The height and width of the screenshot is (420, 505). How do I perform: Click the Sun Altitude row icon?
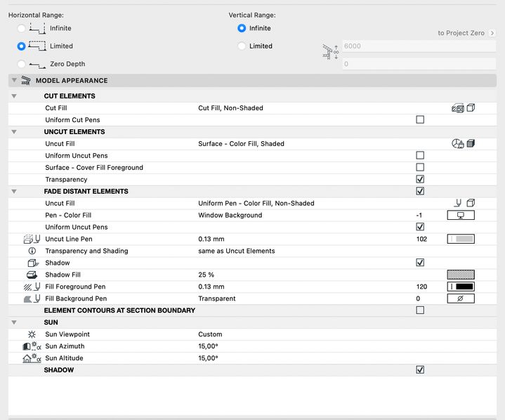coord(32,358)
